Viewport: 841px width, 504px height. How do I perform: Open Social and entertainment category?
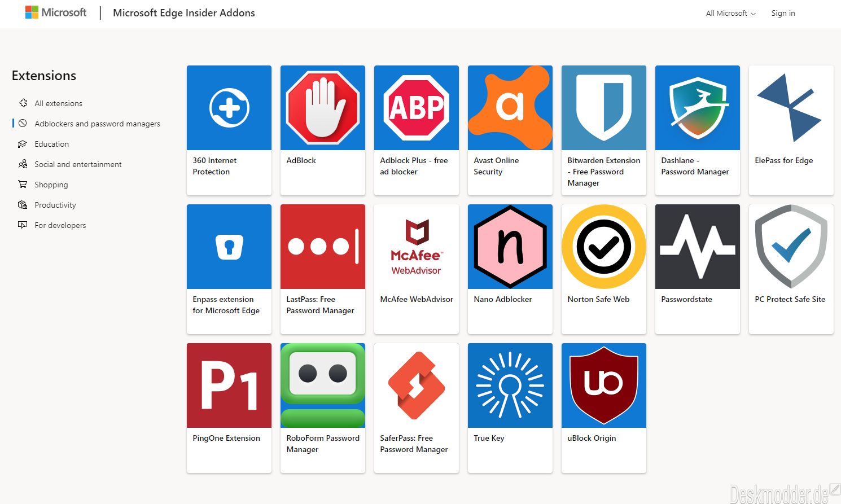click(x=78, y=164)
